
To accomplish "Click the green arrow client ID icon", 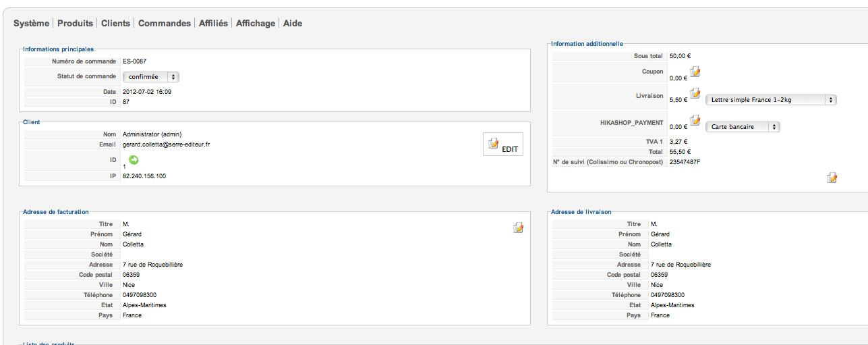I will point(134,159).
